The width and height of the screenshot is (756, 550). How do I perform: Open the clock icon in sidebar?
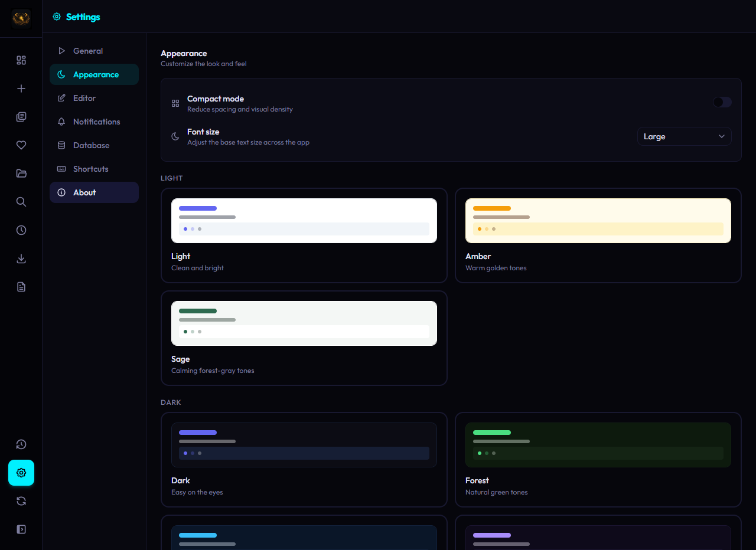(x=21, y=230)
